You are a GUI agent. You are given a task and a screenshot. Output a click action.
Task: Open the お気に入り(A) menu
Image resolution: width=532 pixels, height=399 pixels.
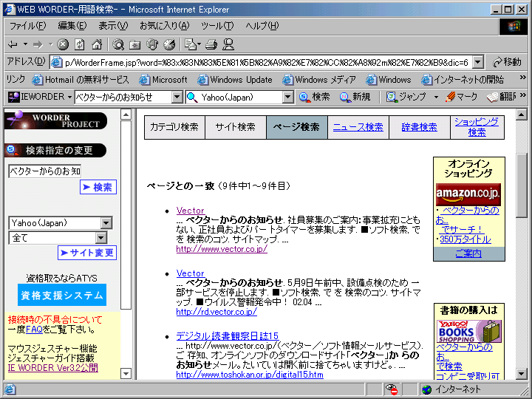[164, 26]
